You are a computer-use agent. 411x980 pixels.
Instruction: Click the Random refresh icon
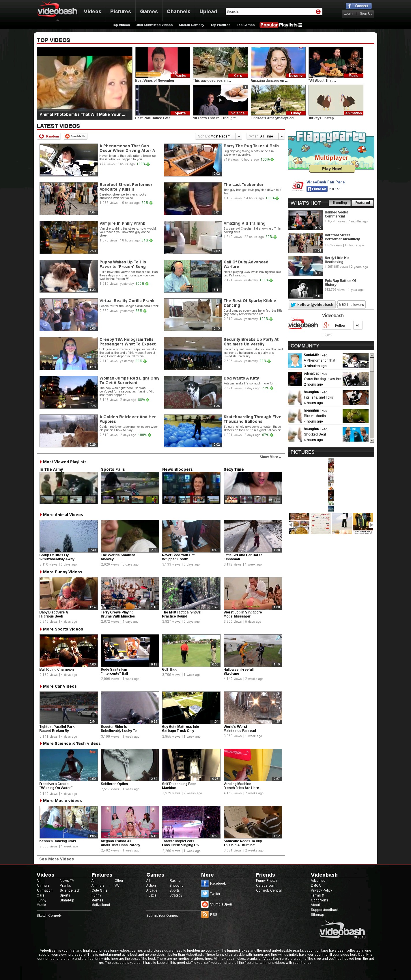(x=42, y=136)
